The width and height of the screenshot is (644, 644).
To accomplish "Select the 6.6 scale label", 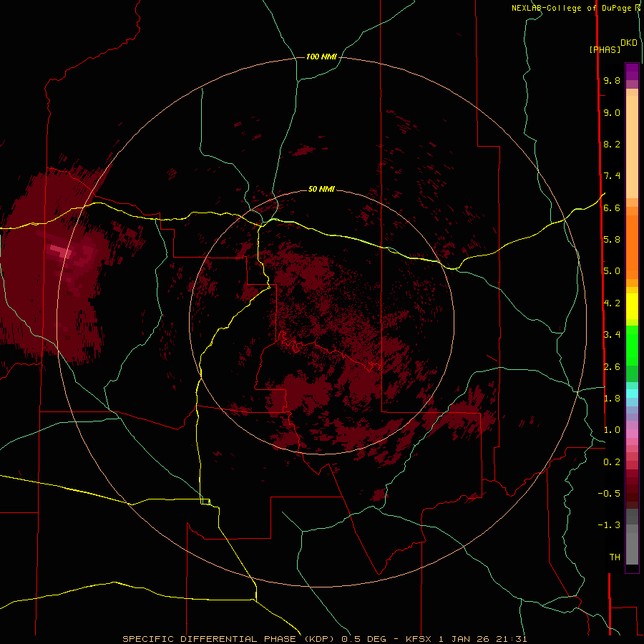I will tap(612, 208).
